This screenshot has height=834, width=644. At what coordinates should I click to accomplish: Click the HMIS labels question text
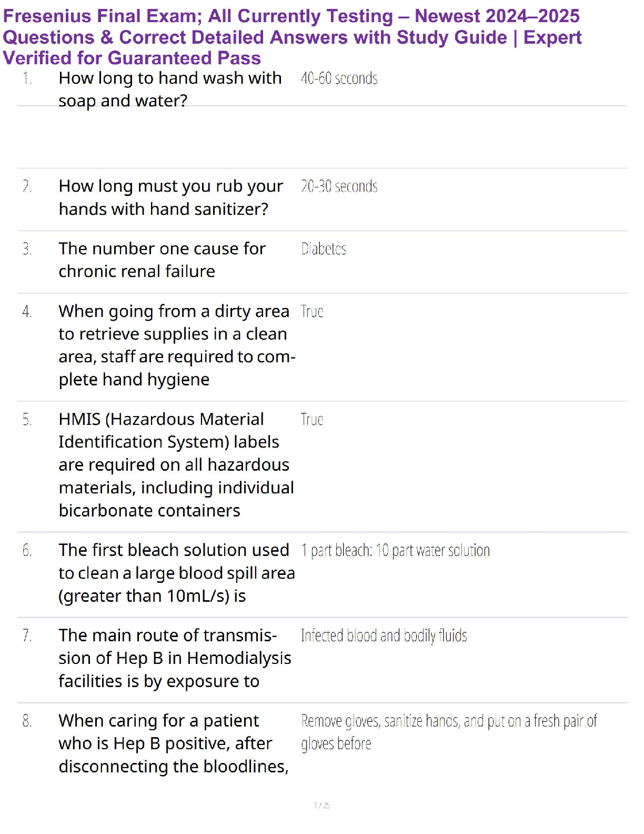176,464
